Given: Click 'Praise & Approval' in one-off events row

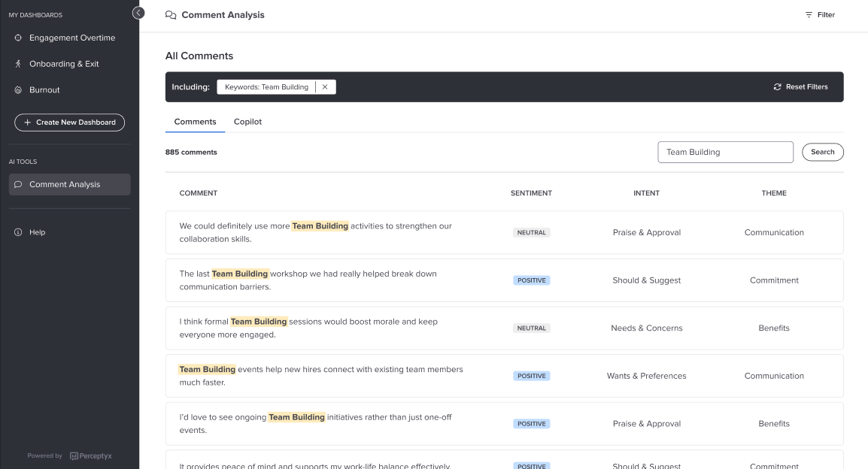Looking at the screenshot, I should (x=647, y=424).
